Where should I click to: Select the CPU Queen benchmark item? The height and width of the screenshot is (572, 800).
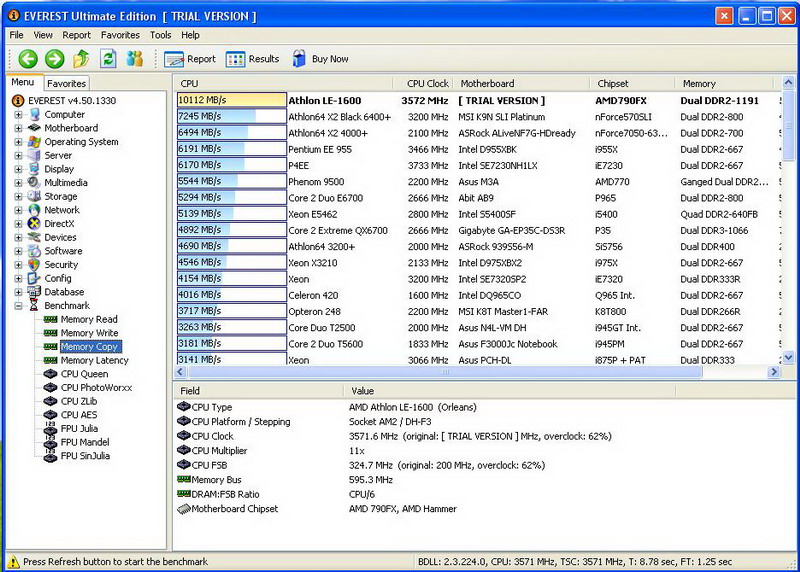84,374
